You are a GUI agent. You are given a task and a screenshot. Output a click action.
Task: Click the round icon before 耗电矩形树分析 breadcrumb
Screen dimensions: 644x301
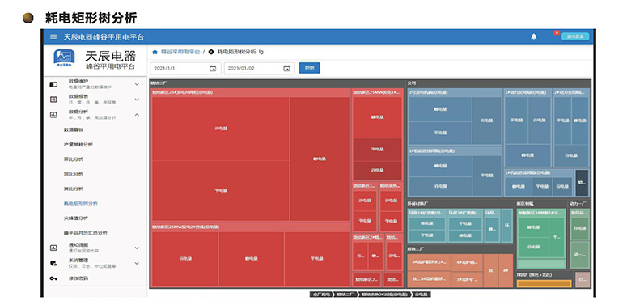click(x=211, y=52)
